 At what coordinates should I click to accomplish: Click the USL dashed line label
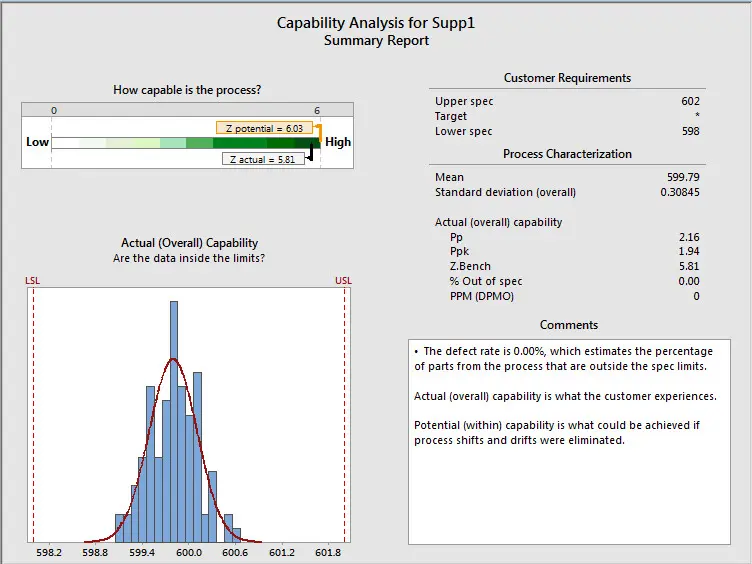click(x=343, y=281)
